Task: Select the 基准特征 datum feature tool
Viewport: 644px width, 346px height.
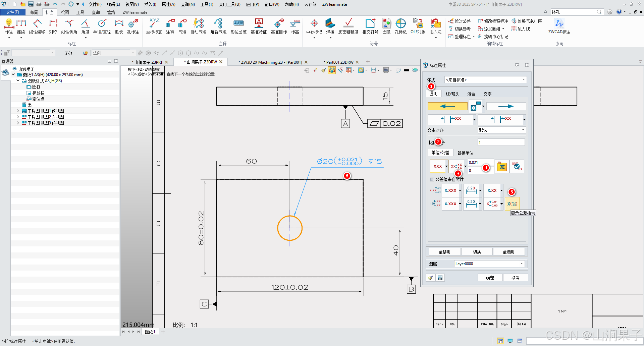Action: 259,26
